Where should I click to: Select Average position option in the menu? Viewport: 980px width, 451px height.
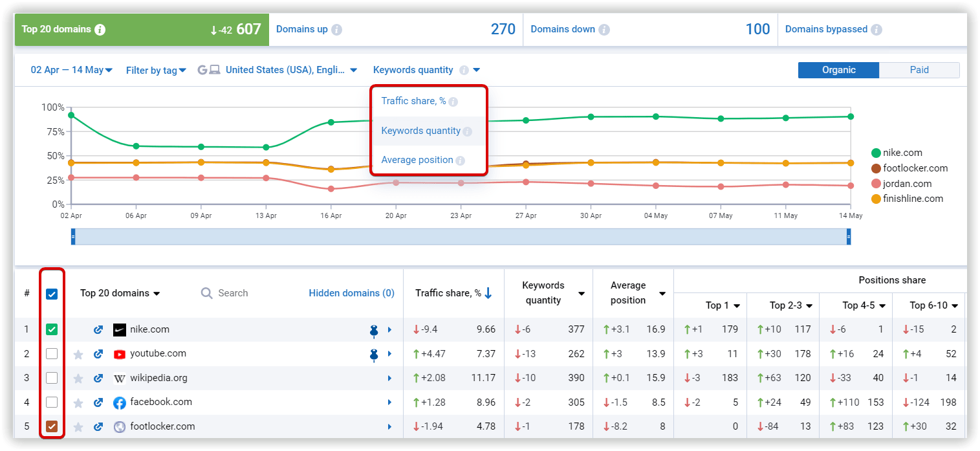pyautogui.click(x=417, y=160)
